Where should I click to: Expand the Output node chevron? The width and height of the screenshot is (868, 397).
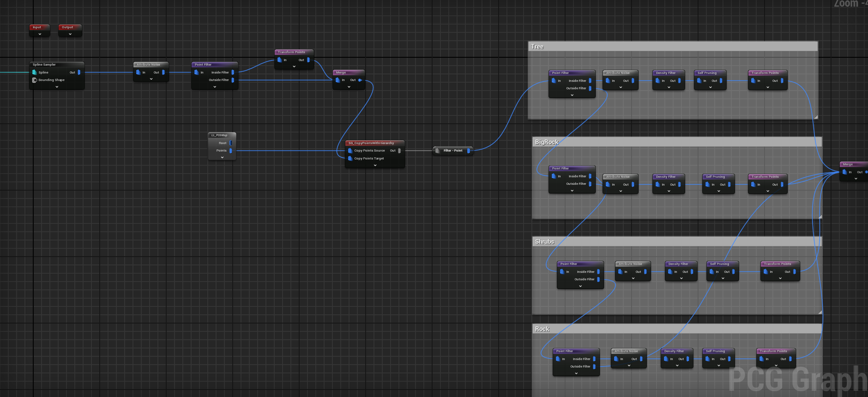[70, 34]
